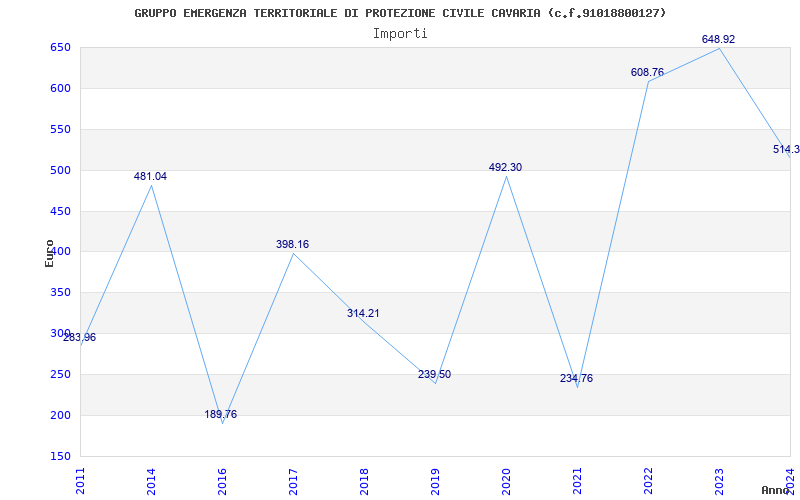Screen dimensions: 800x500
Task: Select the 314.21 data label
Action: [x=363, y=313]
